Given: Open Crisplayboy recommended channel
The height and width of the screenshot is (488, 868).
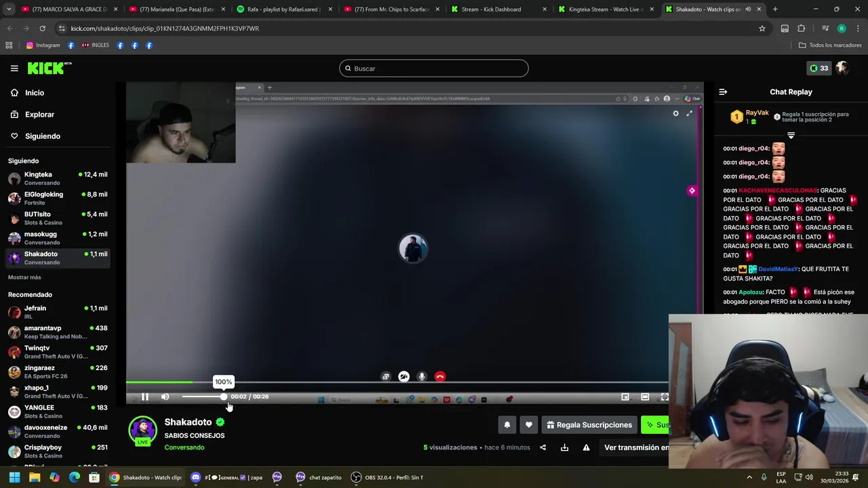Looking at the screenshot, I should click(57, 451).
